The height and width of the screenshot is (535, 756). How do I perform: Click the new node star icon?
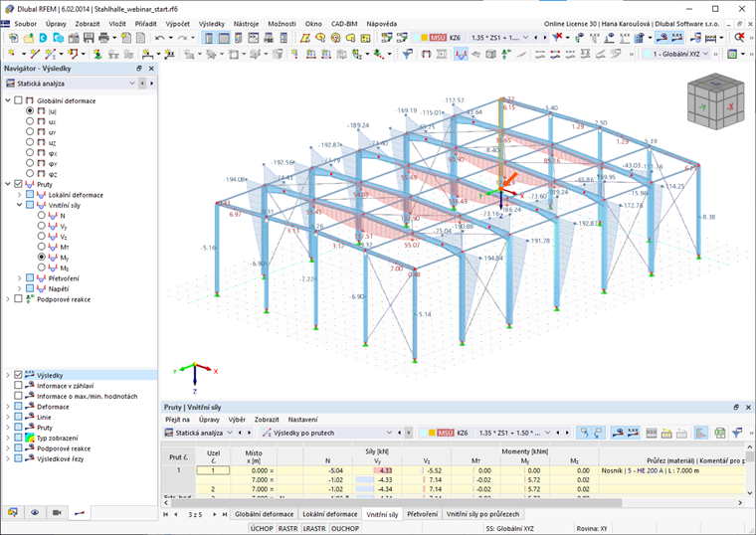[12, 54]
